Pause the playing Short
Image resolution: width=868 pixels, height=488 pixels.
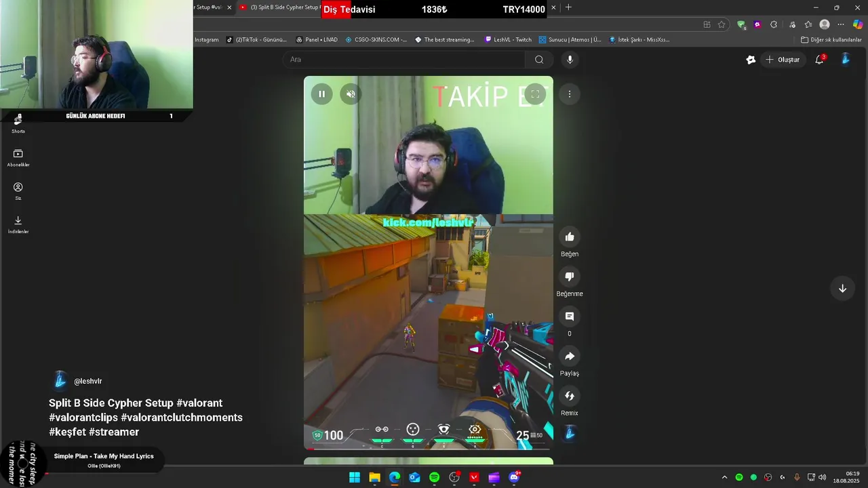coord(322,94)
